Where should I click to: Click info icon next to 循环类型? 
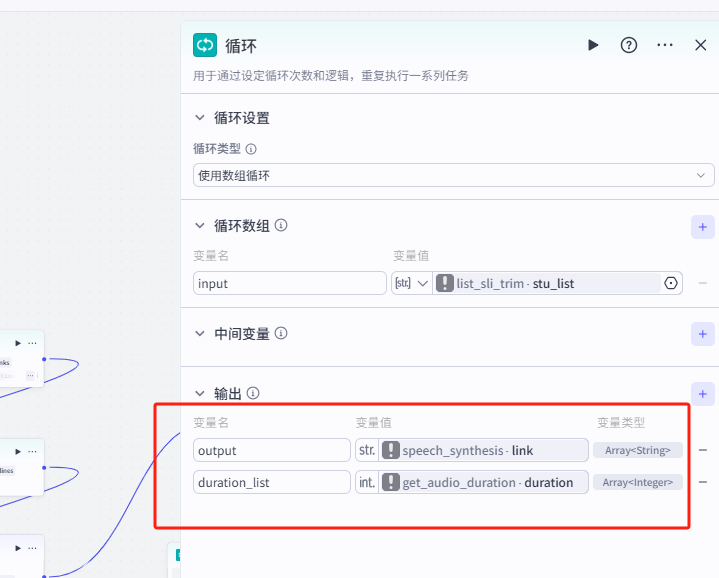[x=251, y=149]
